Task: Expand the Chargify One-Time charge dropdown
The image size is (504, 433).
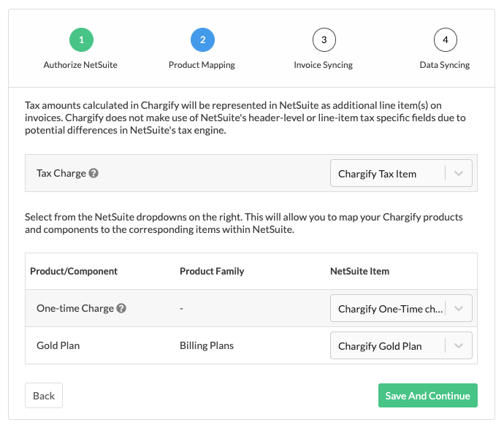Action: coord(401,308)
